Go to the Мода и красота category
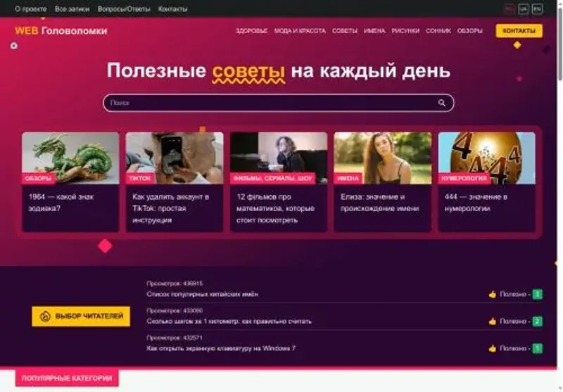This screenshot has height=392, width=563. click(300, 31)
